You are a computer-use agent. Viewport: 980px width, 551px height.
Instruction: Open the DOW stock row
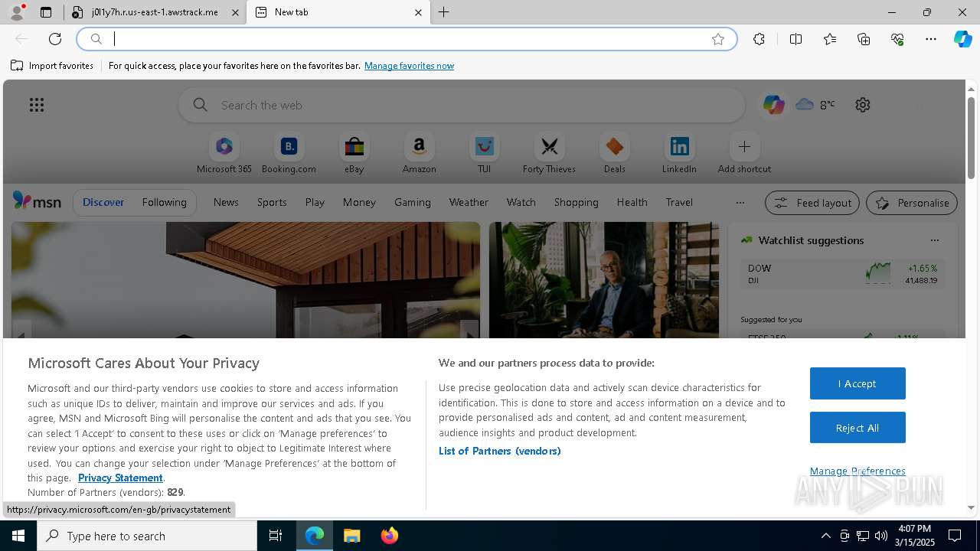coord(843,273)
